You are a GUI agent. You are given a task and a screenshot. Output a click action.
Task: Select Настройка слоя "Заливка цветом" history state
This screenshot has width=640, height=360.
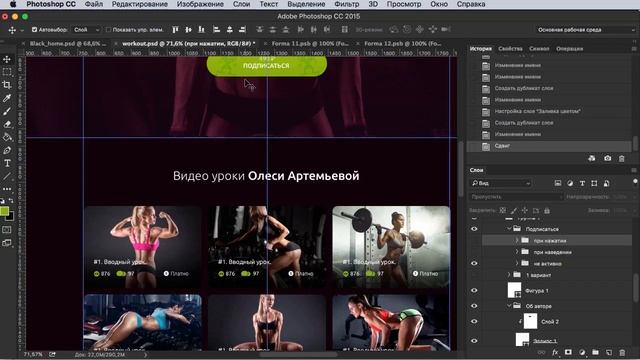(x=549, y=111)
